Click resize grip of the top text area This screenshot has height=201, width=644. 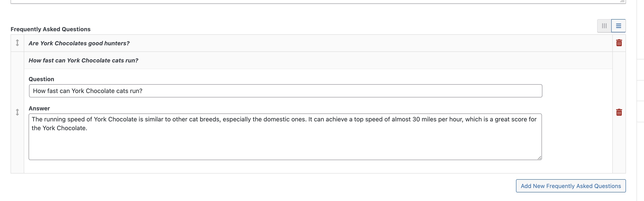click(622, 1)
